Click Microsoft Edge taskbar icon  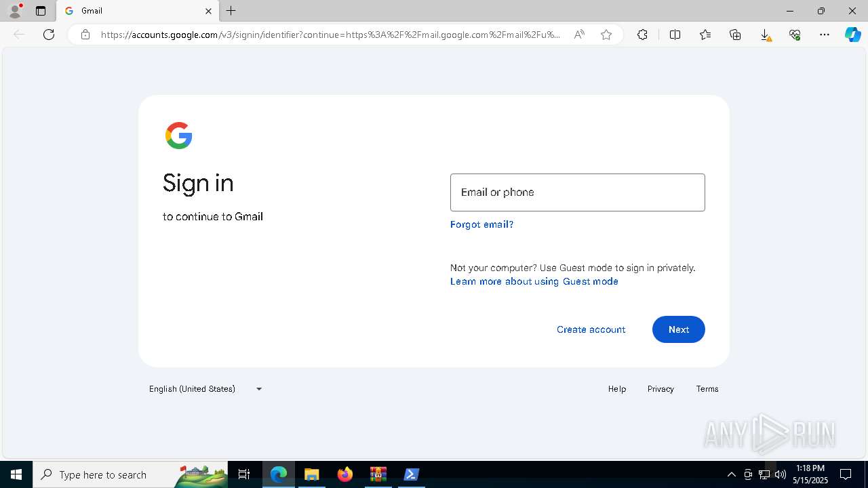point(279,474)
